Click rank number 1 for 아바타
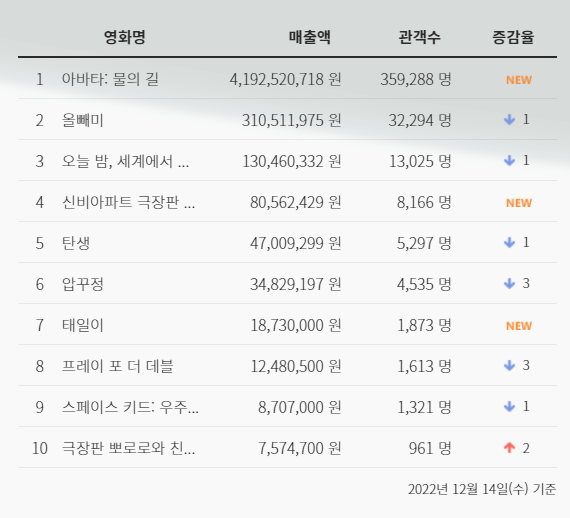Image resolution: width=570 pixels, height=518 pixels. coord(40,79)
